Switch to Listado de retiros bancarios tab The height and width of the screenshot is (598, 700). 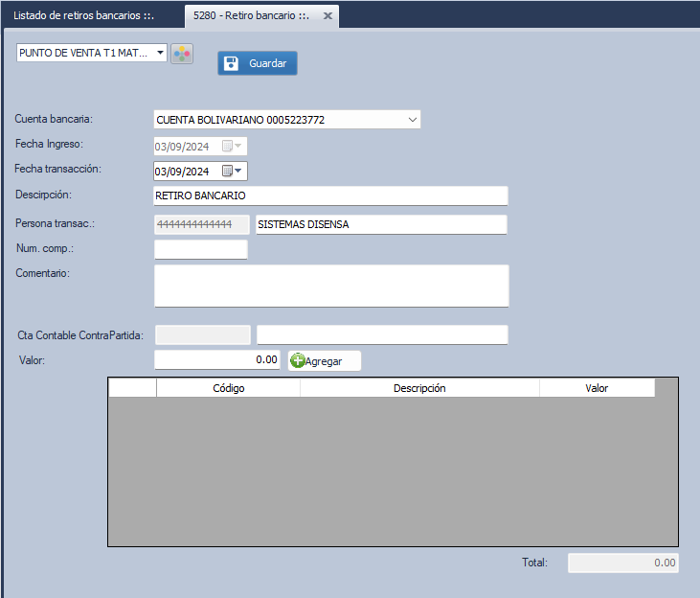tap(84, 17)
